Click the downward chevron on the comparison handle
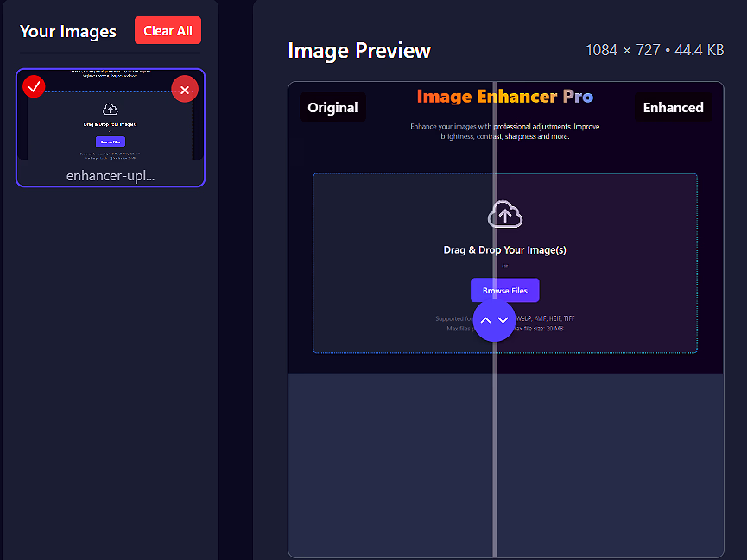Screen dimensions: 747x560 pos(503,321)
